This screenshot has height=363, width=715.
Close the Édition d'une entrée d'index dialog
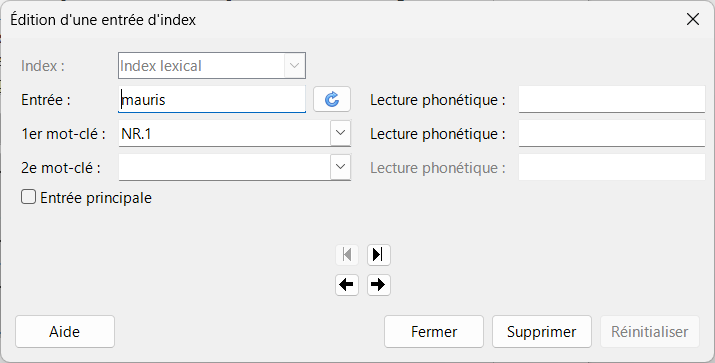pyautogui.click(x=693, y=19)
